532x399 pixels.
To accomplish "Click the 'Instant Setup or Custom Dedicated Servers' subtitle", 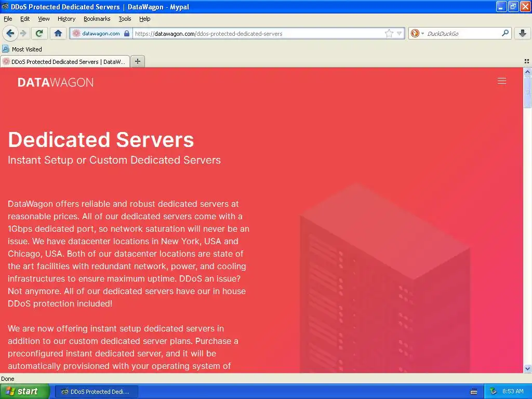I will [114, 160].
